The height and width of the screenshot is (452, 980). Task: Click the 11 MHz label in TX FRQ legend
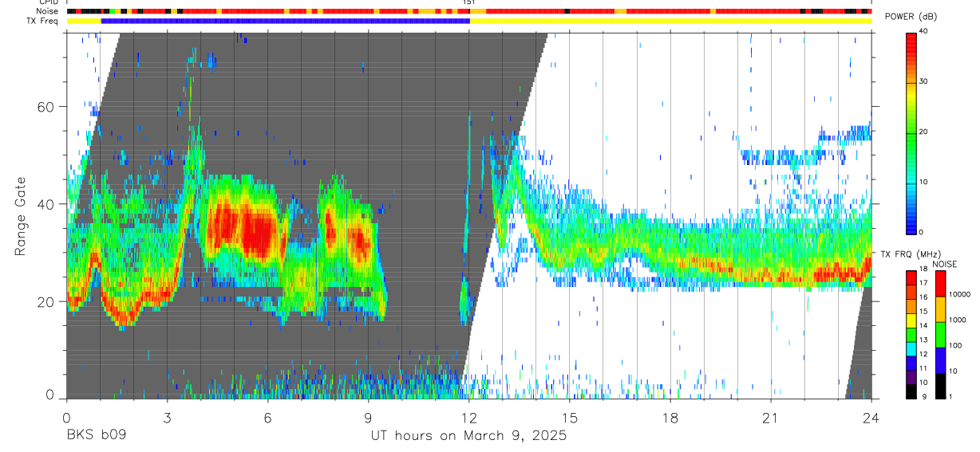pos(924,368)
